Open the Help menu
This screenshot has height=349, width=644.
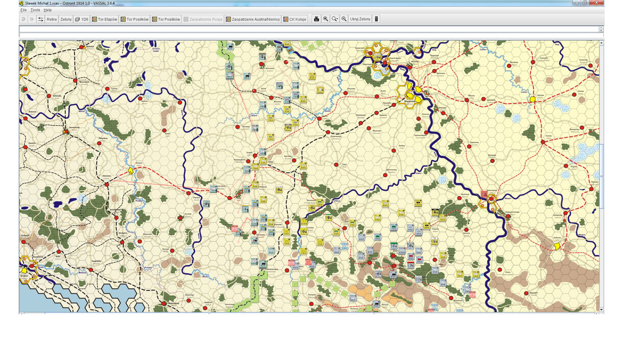(47, 10)
